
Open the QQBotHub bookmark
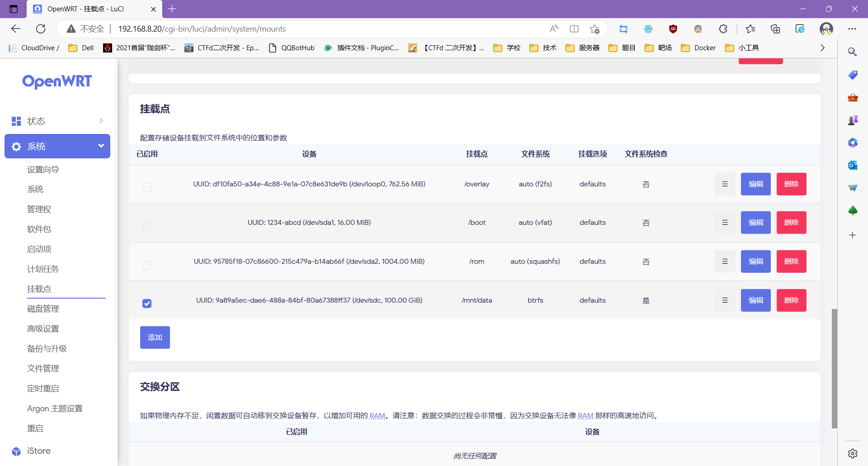(291, 48)
